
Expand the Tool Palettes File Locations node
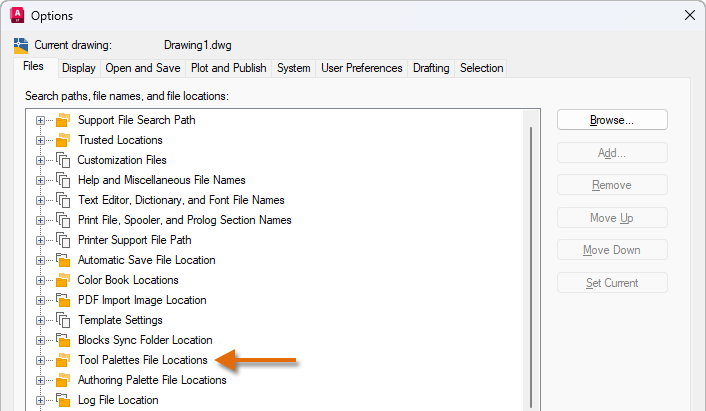41,360
